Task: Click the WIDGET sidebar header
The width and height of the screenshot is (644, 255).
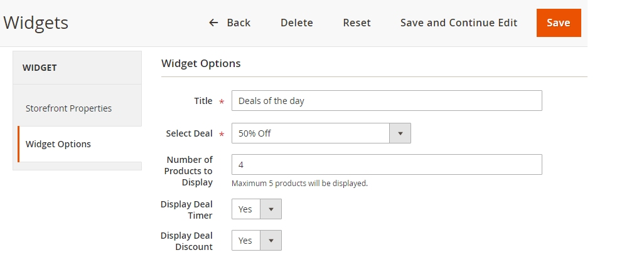Action: tap(40, 68)
